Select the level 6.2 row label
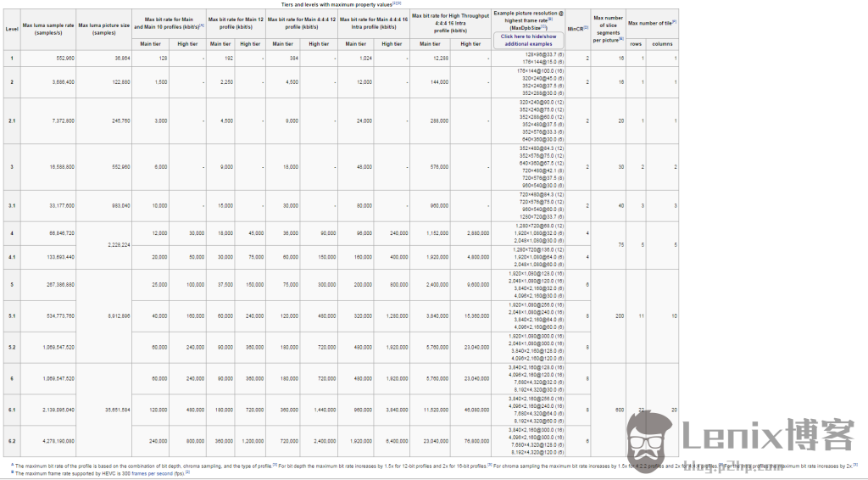The width and height of the screenshot is (868, 480). tap(12, 440)
